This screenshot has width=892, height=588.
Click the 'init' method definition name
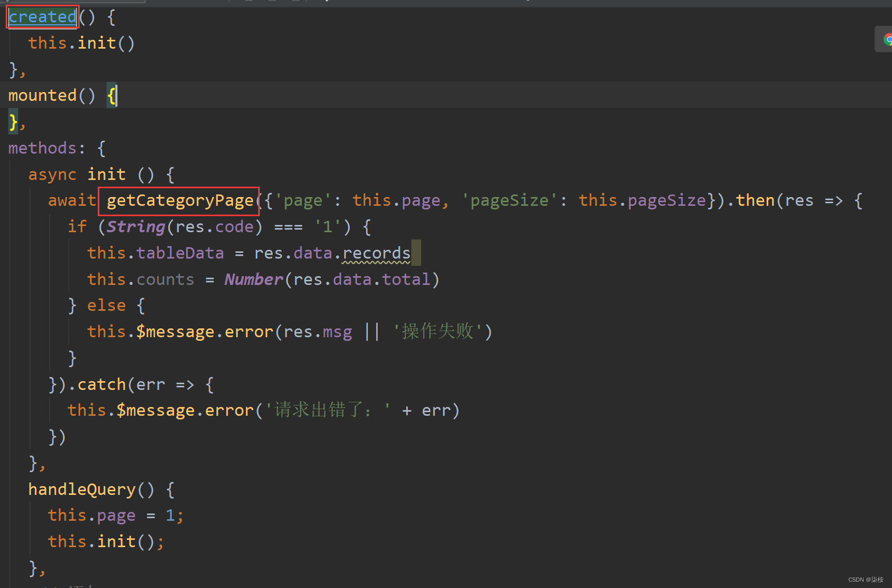(106, 175)
